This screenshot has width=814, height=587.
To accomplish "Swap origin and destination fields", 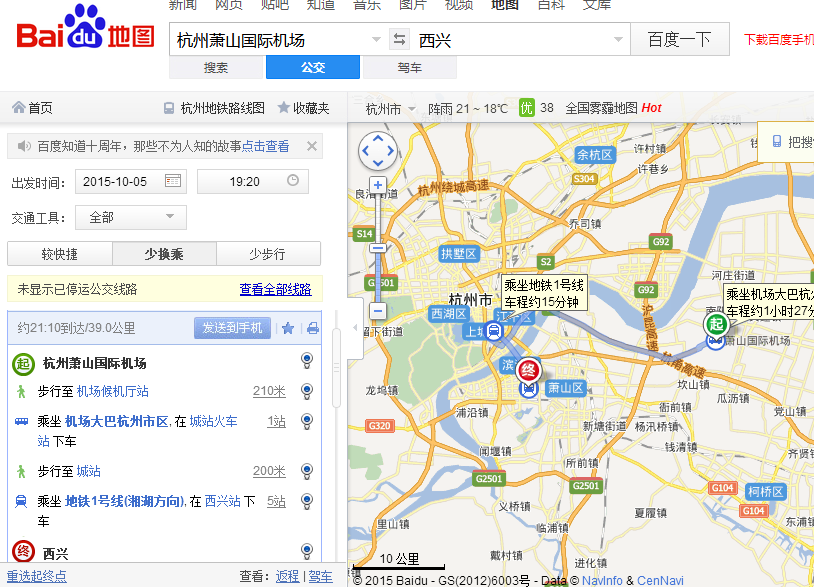I will [399, 39].
